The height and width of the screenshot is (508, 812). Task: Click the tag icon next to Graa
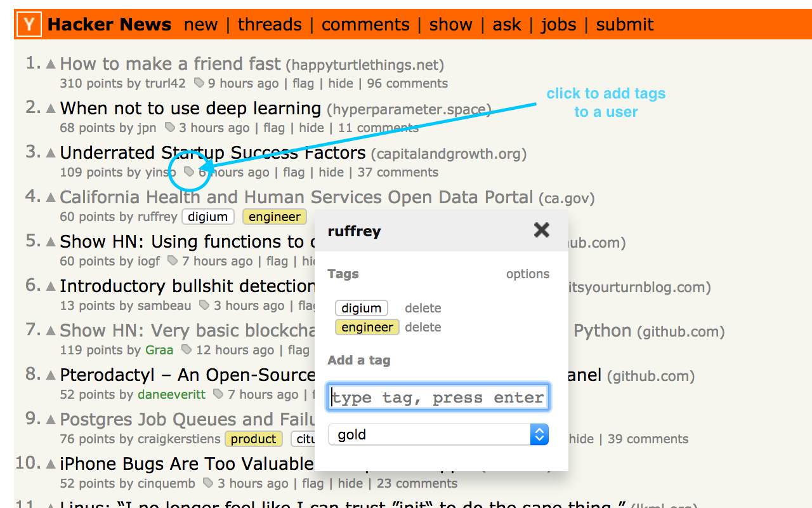[x=186, y=350]
